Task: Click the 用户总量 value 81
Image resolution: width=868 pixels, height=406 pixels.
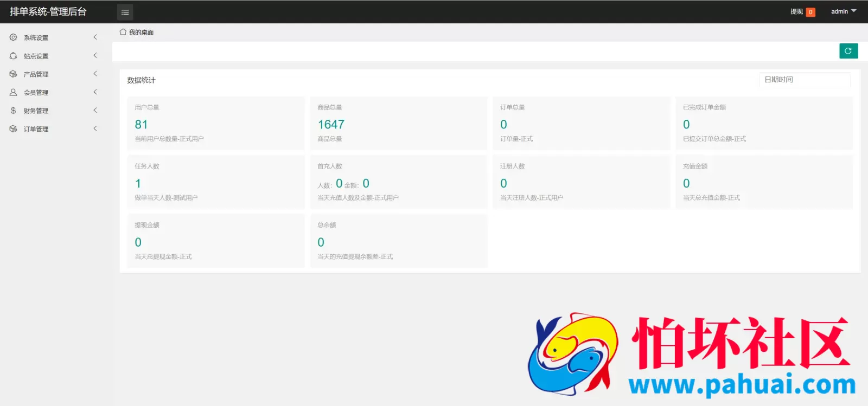Action: click(141, 125)
